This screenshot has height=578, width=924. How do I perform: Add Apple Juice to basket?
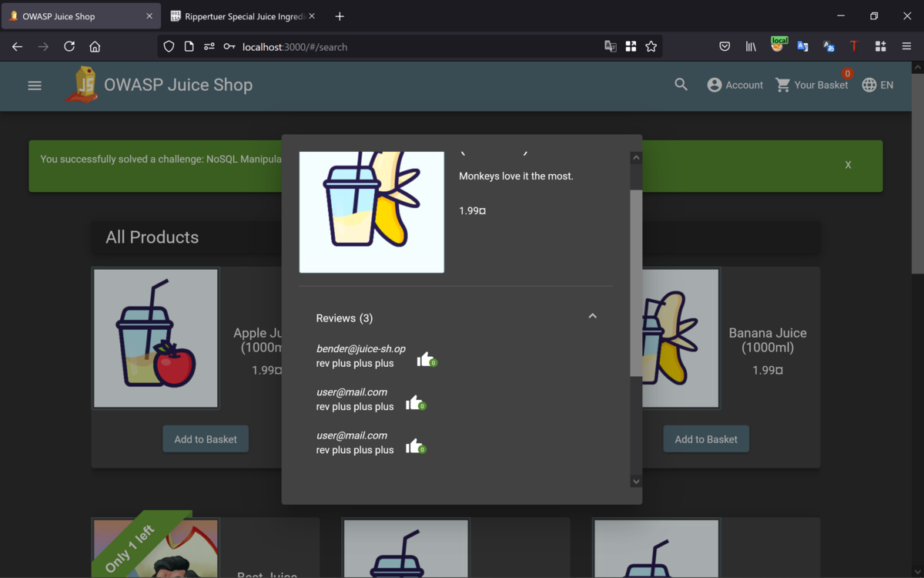tap(206, 439)
